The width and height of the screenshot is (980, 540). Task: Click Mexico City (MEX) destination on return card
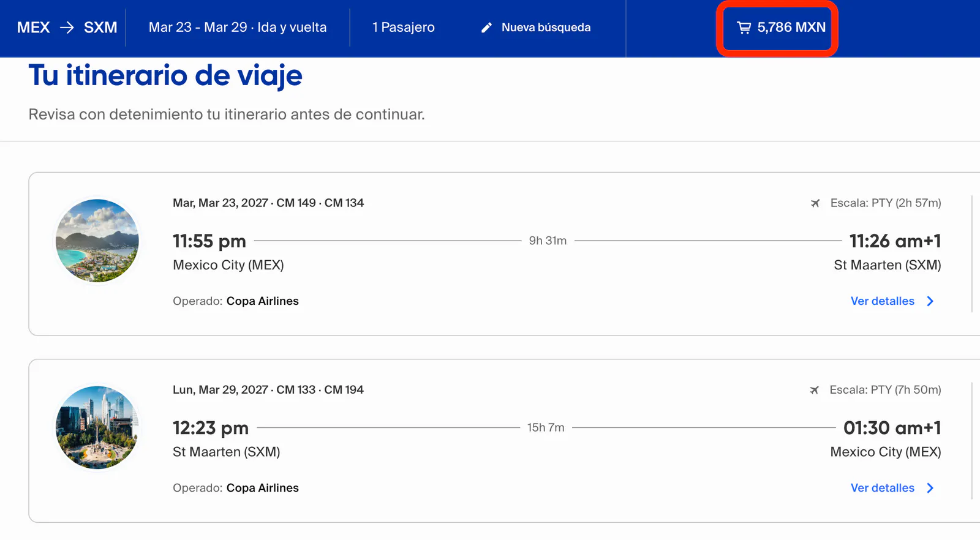point(886,452)
